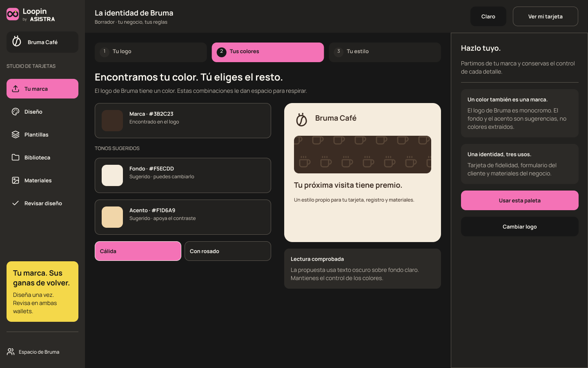Click the coffee cup pattern banner on card
588x368 pixels.
[x=363, y=155]
